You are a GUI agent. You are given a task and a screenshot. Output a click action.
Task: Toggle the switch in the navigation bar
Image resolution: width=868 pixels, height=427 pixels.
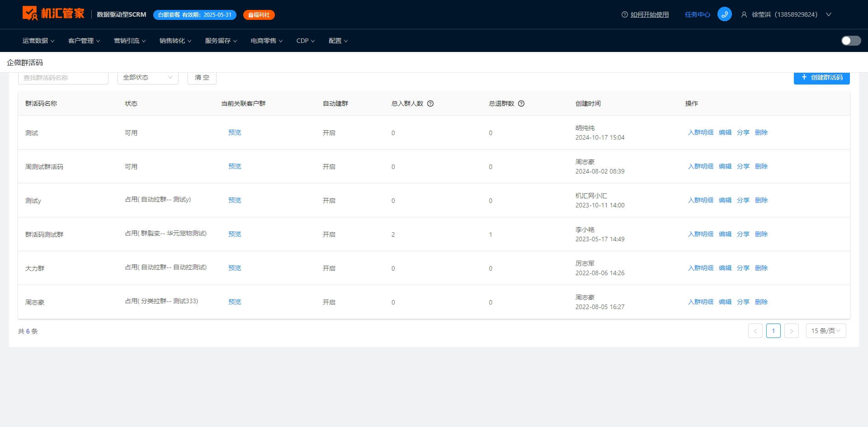coord(851,41)
